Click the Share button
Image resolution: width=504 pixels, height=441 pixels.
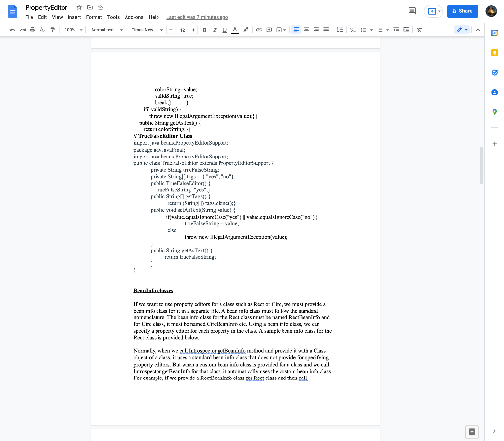coord(462,11)
